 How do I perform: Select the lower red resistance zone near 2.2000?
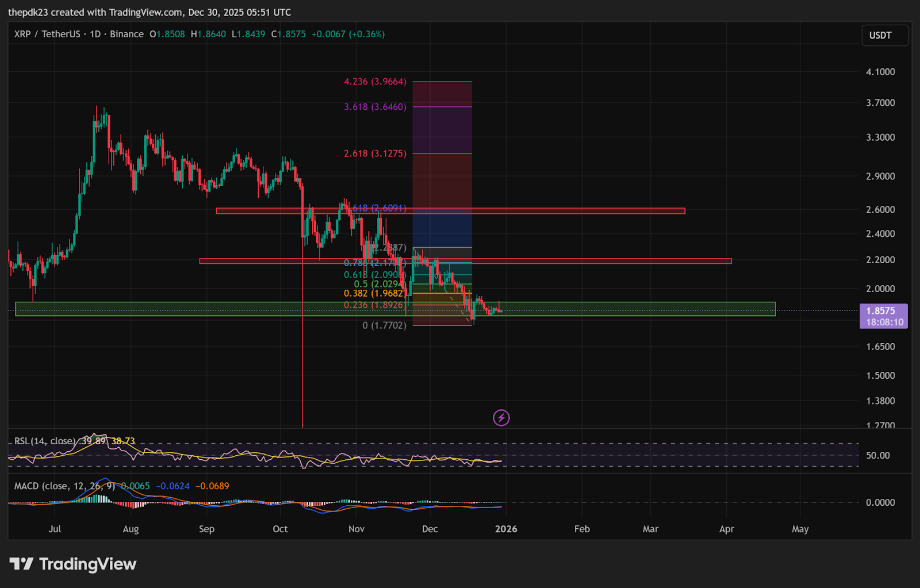pos(604,261)
